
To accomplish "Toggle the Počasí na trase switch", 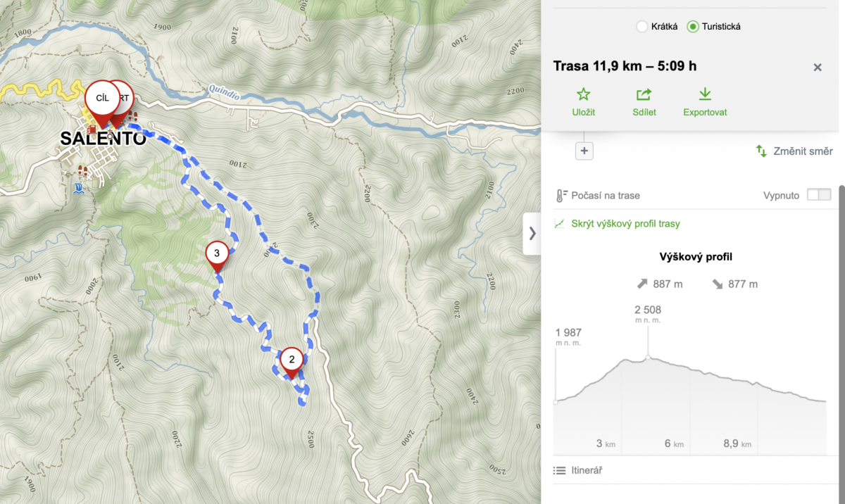I will coord(819,195).
